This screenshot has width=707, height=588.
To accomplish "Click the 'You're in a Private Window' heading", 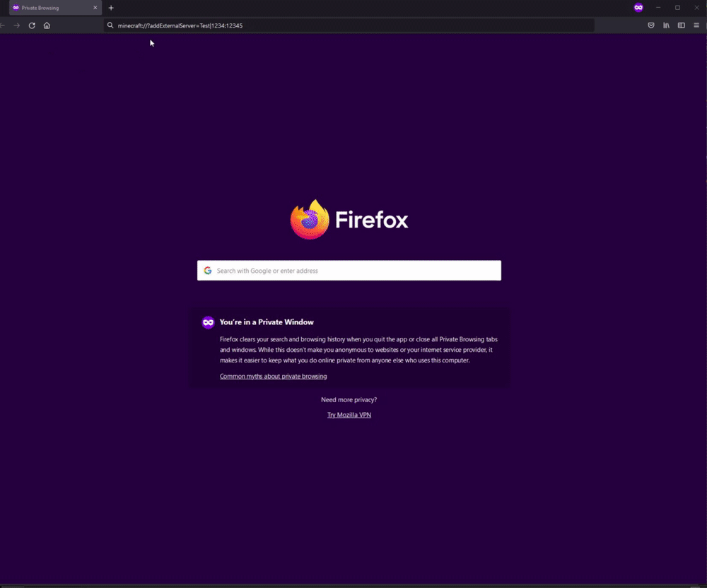I will pos(267,322).
